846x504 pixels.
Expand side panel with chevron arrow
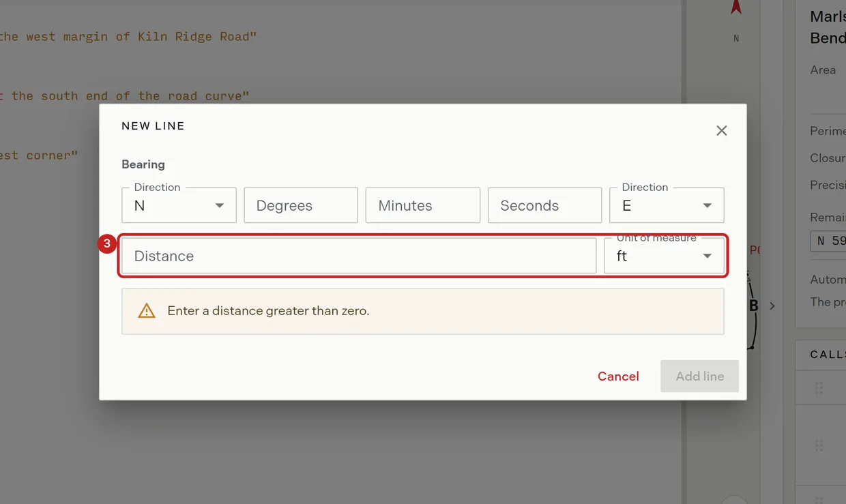point(772,306)
